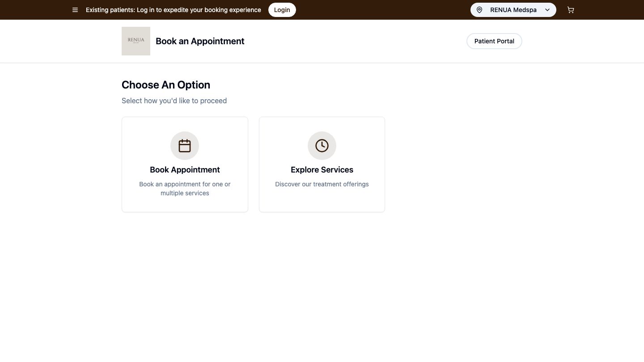Select the Book Appointment title
Screen dimensions: 644x362
pos(185,170)
